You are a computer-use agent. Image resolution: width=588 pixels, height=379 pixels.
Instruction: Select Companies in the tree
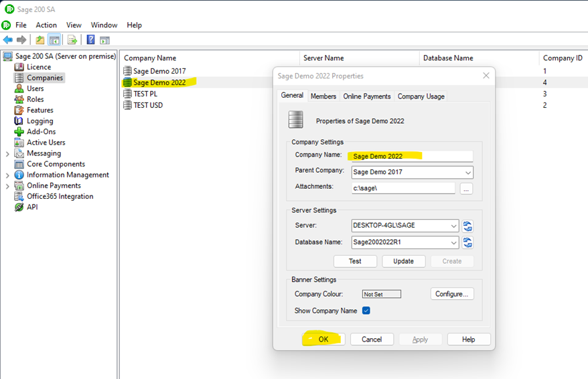45,78
